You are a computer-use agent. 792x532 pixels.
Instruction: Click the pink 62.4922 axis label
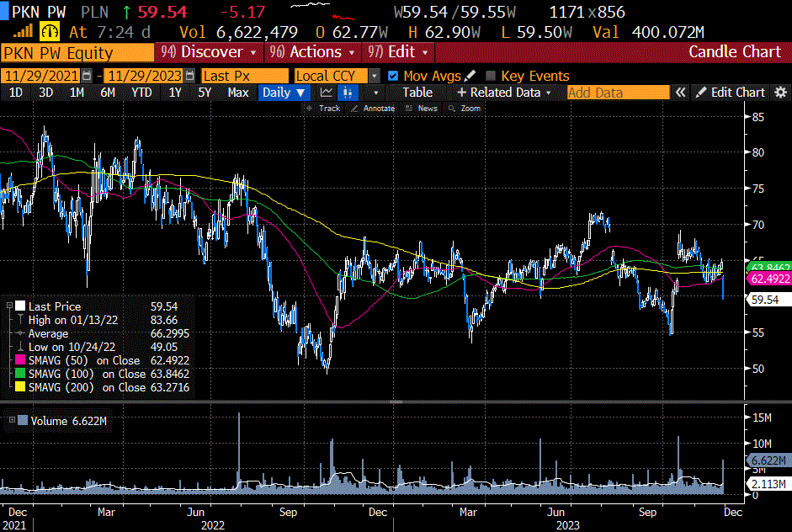[x=768, y=279]
